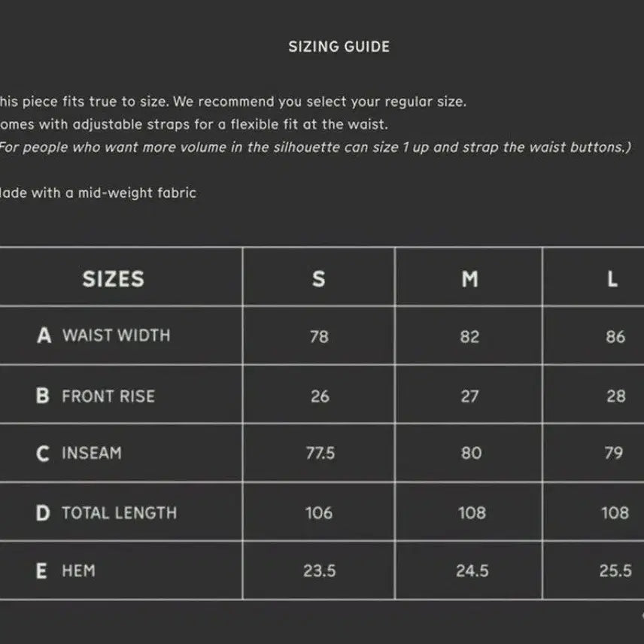Viewport: 644px width, 644px height.
Task: Select inseam value 77.5 for size S
Action: (320, 454)
